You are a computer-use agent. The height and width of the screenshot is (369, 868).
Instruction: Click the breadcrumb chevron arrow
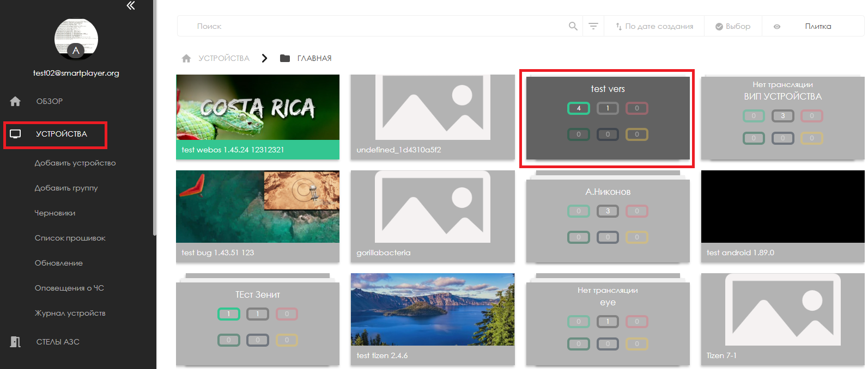[264, 58]
